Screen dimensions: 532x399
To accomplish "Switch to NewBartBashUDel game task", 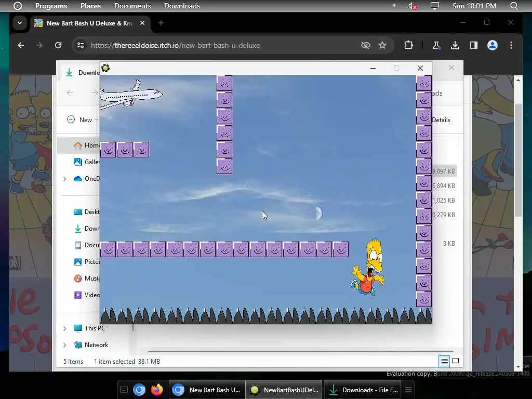I will (284, 390).
